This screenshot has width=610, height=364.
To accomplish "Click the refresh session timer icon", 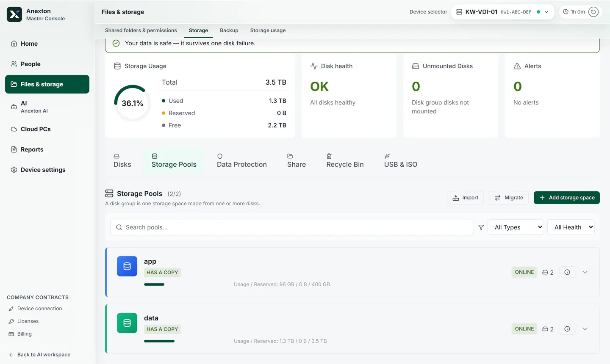I will click(593, 12).
